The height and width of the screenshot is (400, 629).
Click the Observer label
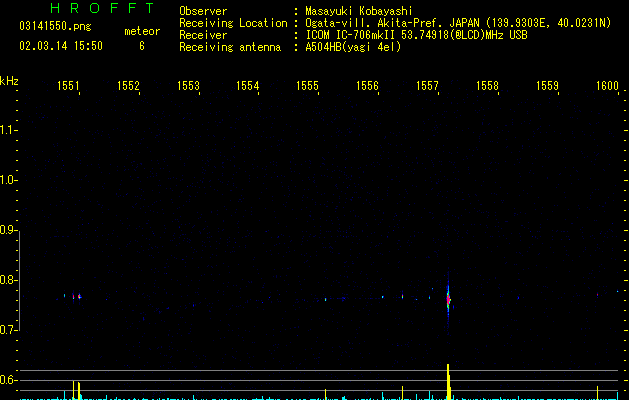click(x=203, y=11)
